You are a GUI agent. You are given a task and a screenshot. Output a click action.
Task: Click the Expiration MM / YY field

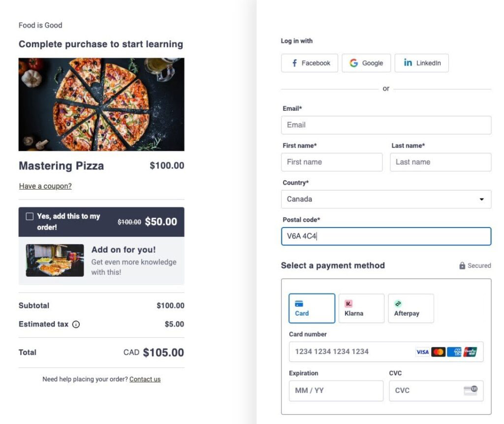pos(336,391)
